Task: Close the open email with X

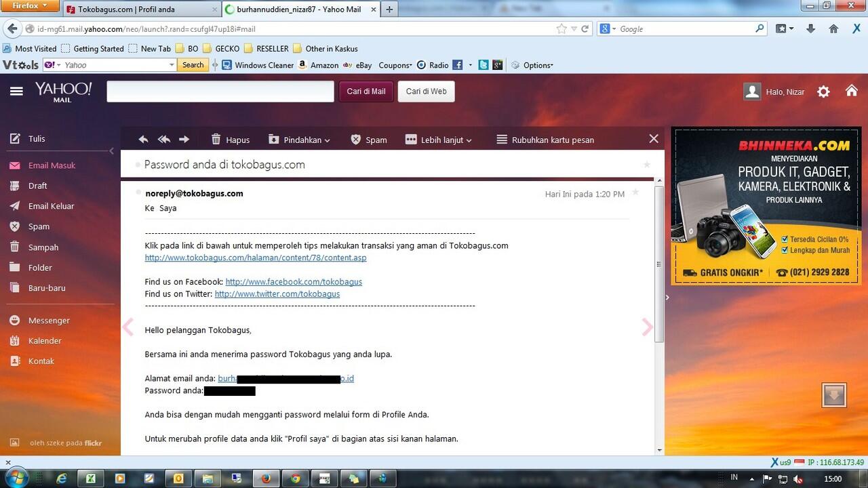Action: pos(654,138)
